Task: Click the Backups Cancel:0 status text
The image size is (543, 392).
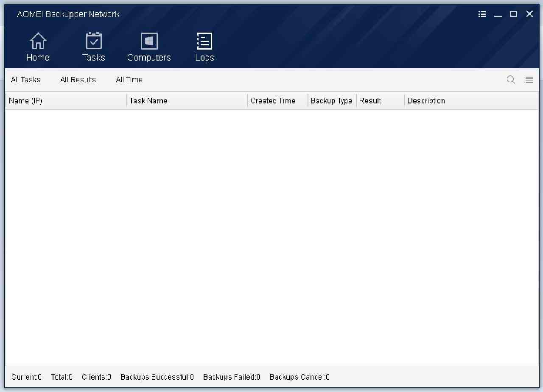Action: (x=299, y=377)
